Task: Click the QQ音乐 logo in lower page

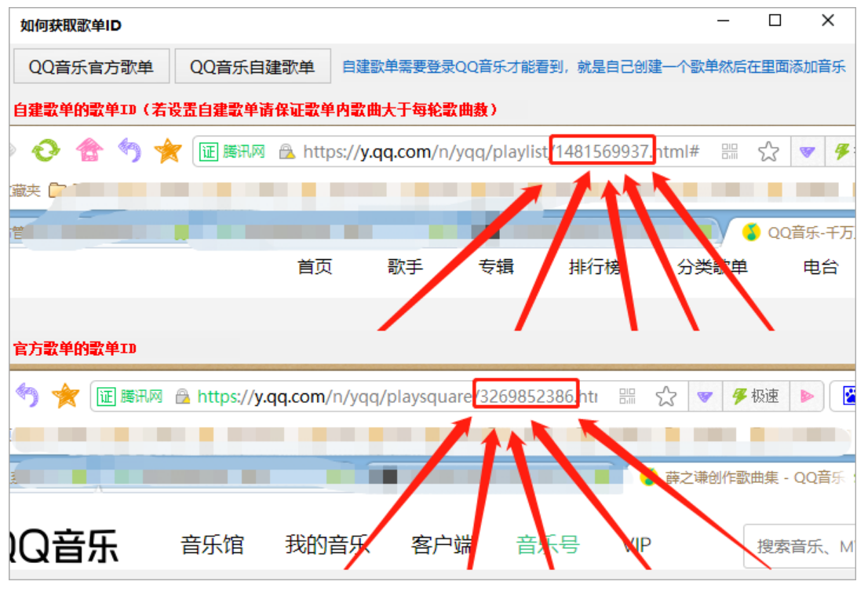Action: (x=64, y=547)
